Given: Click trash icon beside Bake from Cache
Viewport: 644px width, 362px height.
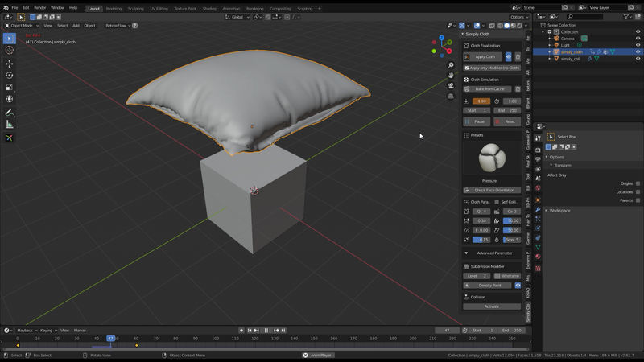Looking at the screenshot, I should (518, 89).
